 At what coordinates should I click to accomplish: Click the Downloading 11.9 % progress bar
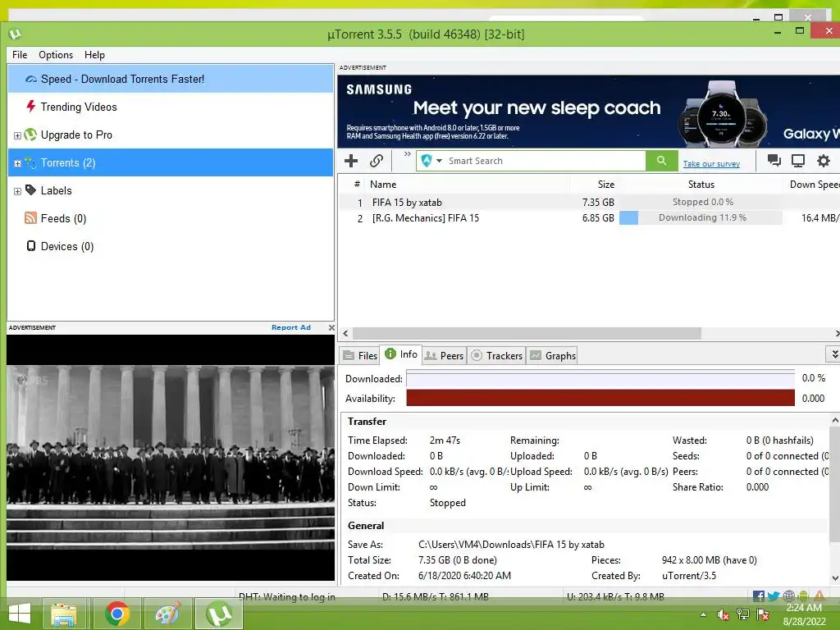(701, 217)
